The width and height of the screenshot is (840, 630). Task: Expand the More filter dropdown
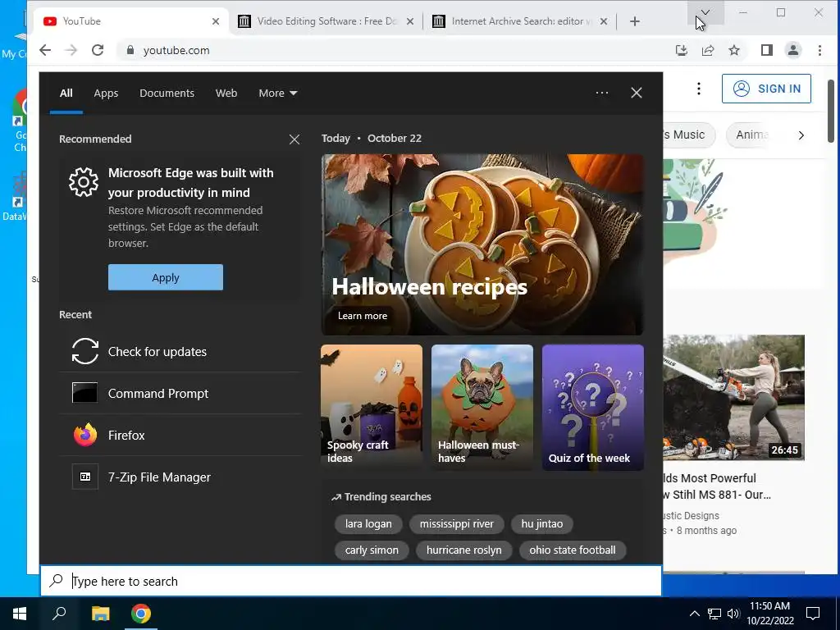coord(277,94)
